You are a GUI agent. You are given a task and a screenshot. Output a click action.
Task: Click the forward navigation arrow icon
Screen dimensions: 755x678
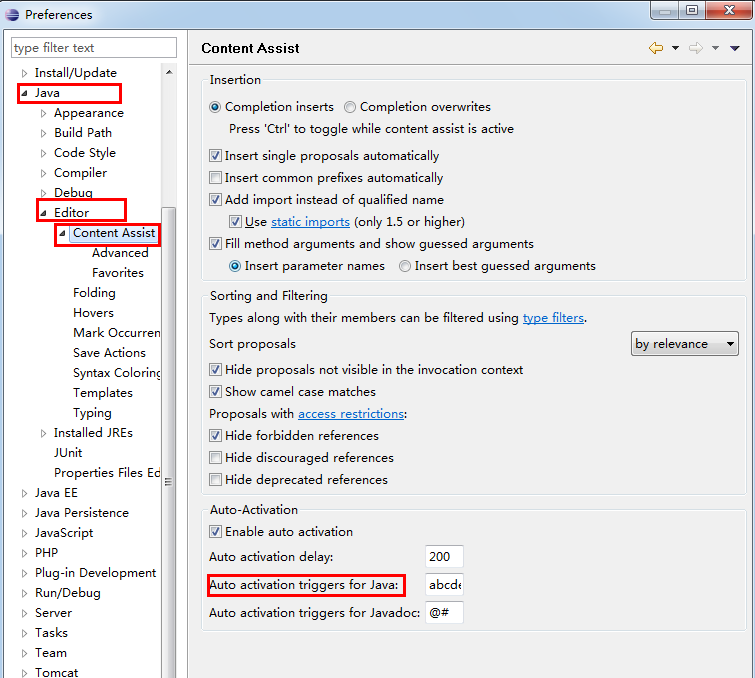coord(695,48)
